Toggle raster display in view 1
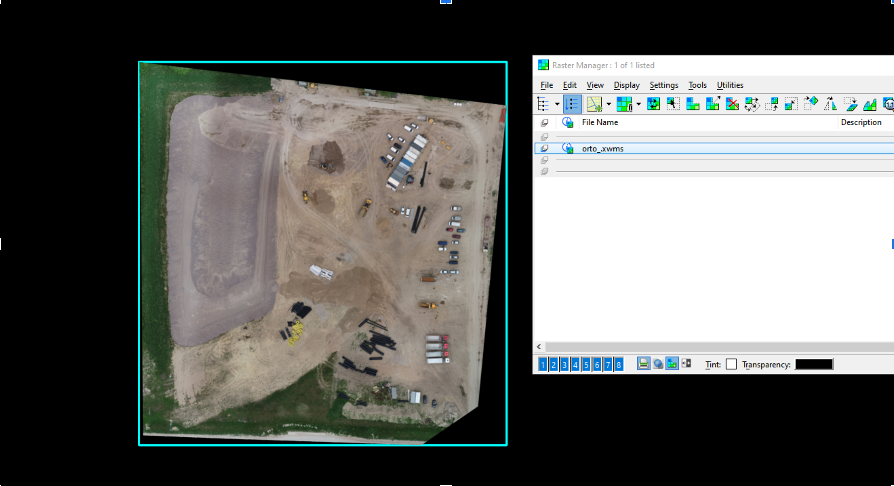 click(543, 364)
